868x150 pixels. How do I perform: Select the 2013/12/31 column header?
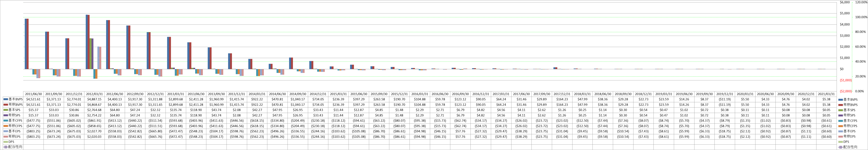click(236, 94)
